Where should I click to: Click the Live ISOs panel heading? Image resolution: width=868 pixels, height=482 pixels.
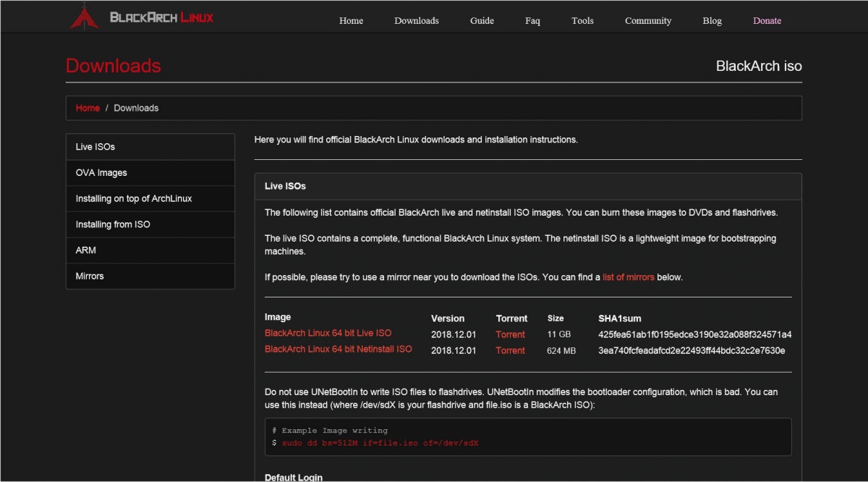click(x=285, y=186)
